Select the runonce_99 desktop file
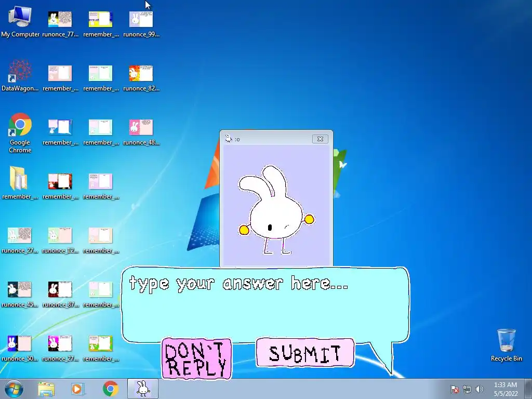This screenshot has height=399, width=532. coord(141,23)
